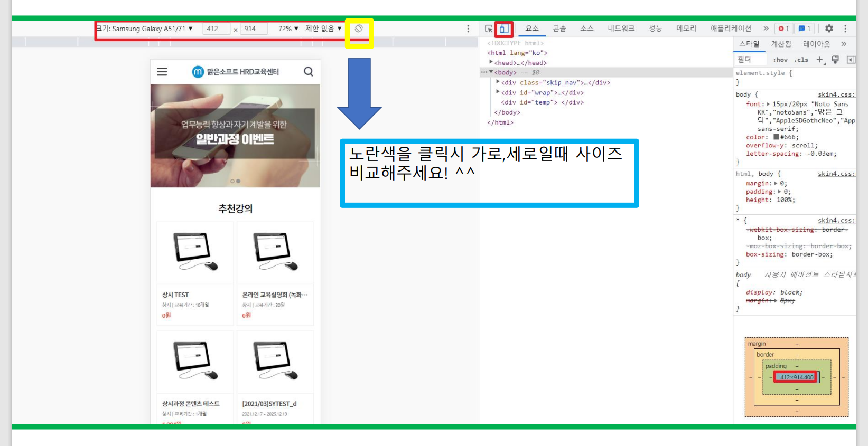Viewport: 868px width, 446px height.
Task: Open the 72% zoom dropdown
Action: tap(288, 29)
